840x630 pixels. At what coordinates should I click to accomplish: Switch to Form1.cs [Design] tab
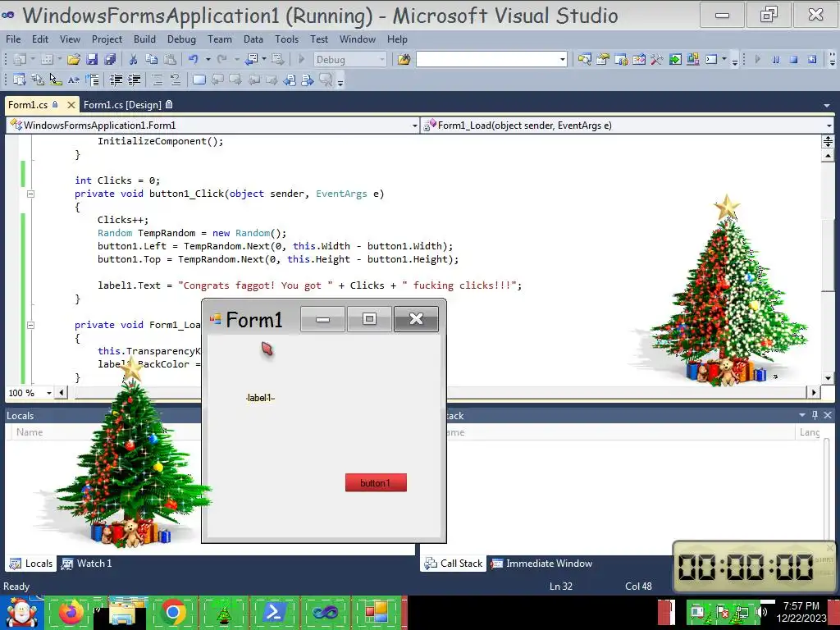(x=127, y=105)
